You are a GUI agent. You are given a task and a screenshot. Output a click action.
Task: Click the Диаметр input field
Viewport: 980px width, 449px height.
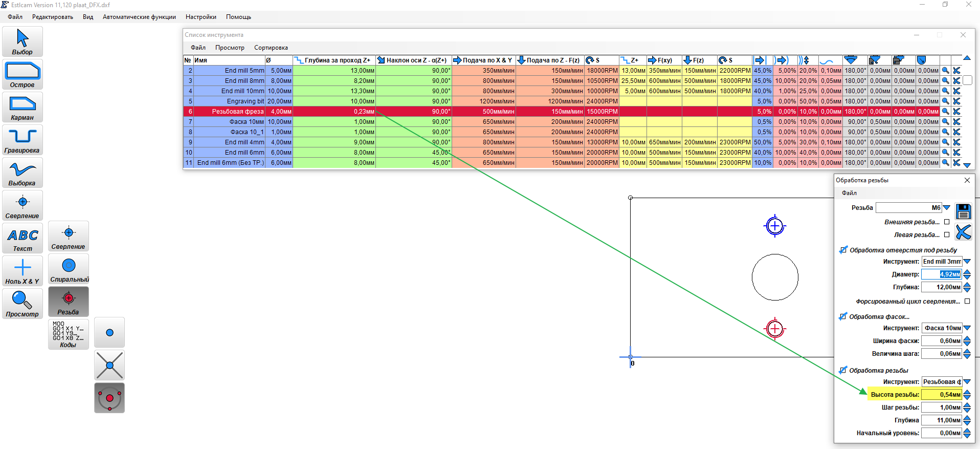pyautogui.click(x=942, y=274)
